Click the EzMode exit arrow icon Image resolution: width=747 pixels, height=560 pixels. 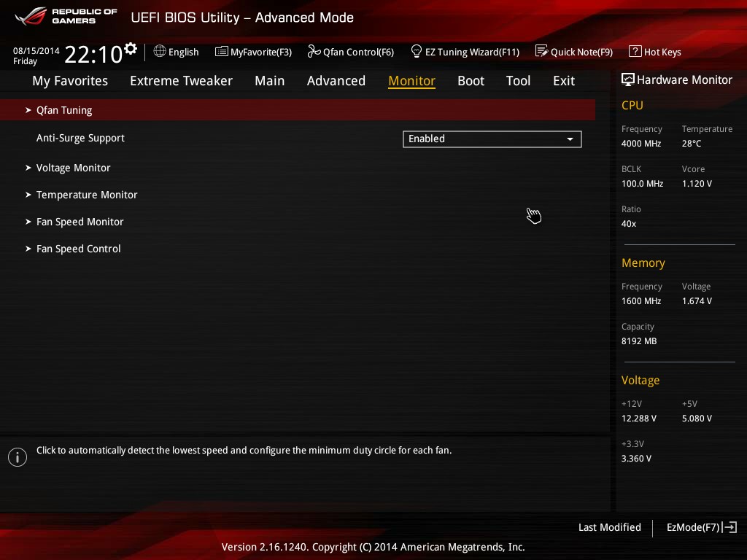point(729,527)
